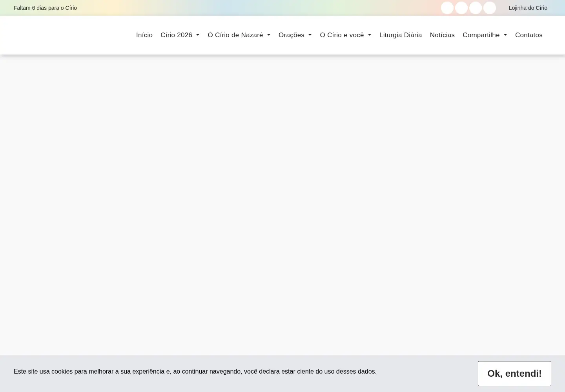Click the third round social button in top bar
The width and height of the screenshot is (565, 392).
click(476, 8)
